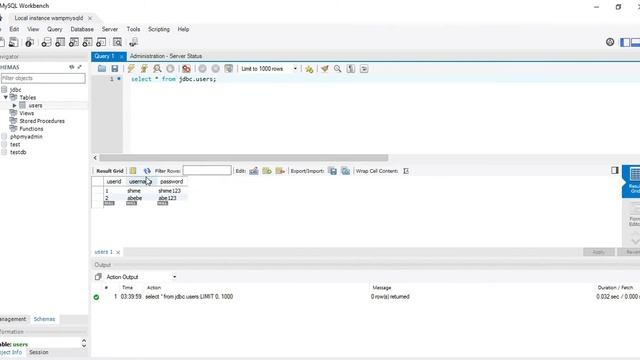The width and height of the screenshot is (640, 360).
Task: Open Workbench preferences gear icon
Action: [x=610, y=42]
